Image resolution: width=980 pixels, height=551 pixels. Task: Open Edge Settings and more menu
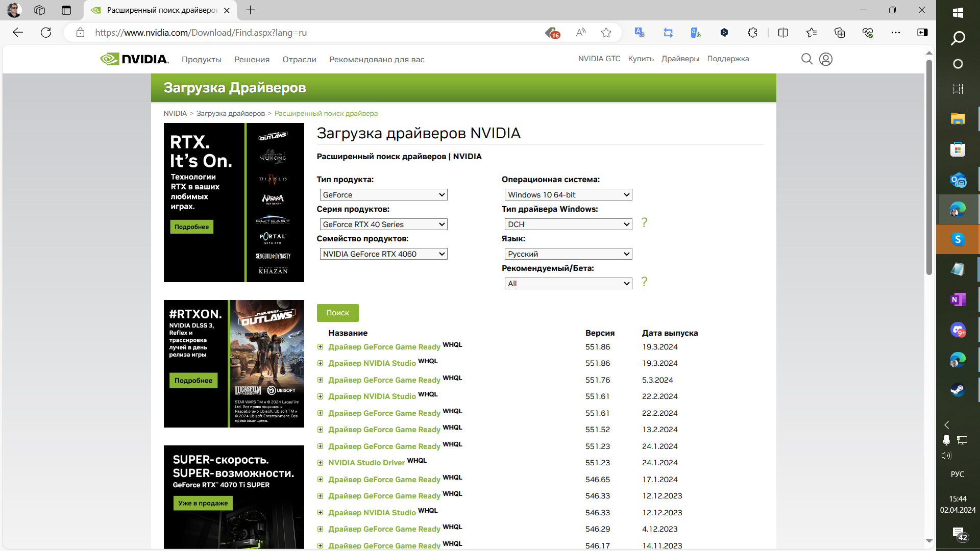896,33
